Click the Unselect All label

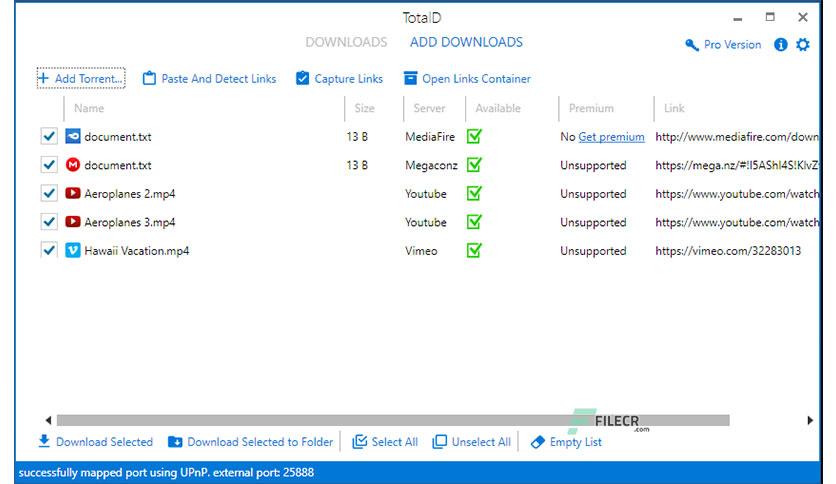[481, 442]
